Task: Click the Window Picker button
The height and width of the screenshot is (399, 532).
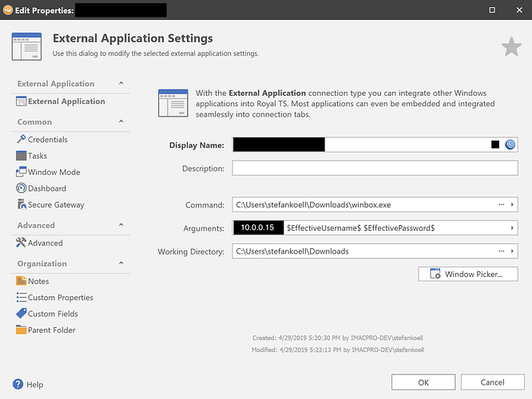Action: [x=467, y=274]
